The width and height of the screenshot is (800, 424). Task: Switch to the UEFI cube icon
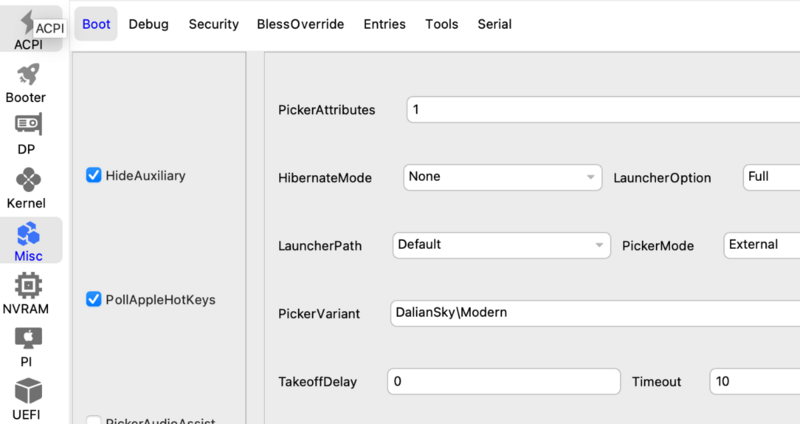coord(28,390)
